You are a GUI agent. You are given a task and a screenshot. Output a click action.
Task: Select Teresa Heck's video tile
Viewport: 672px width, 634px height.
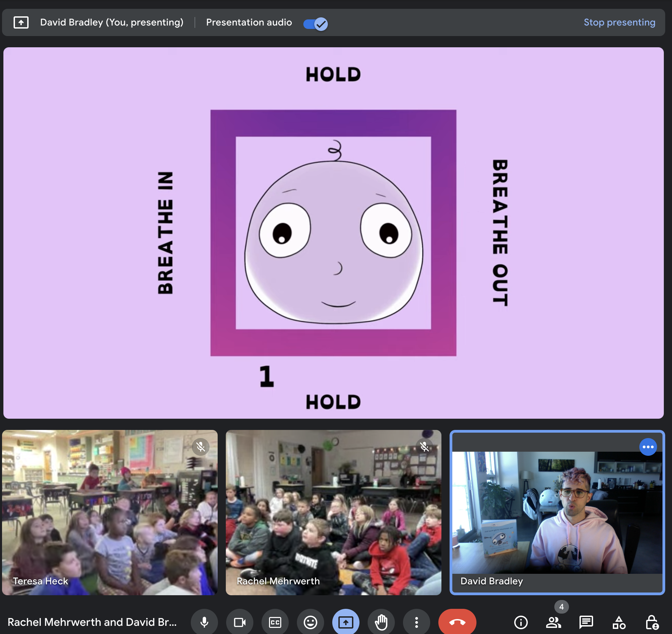tap(110, 512)
